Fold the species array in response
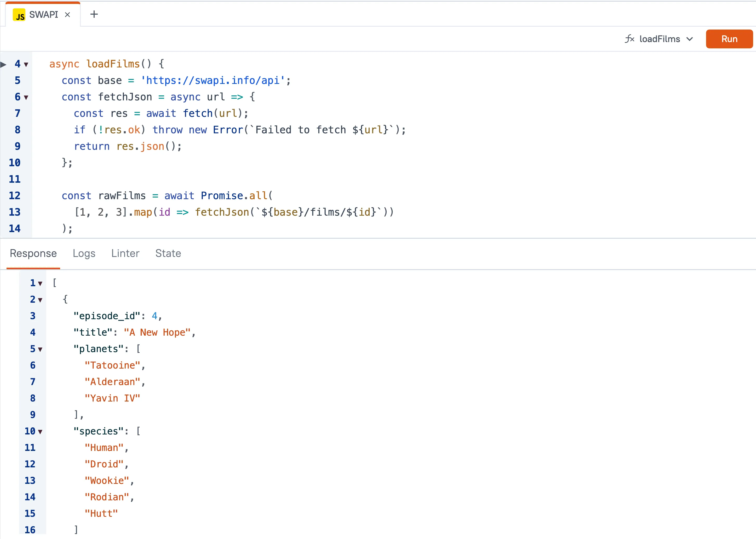Screen dimensions: 756x539 pos(40,432)
